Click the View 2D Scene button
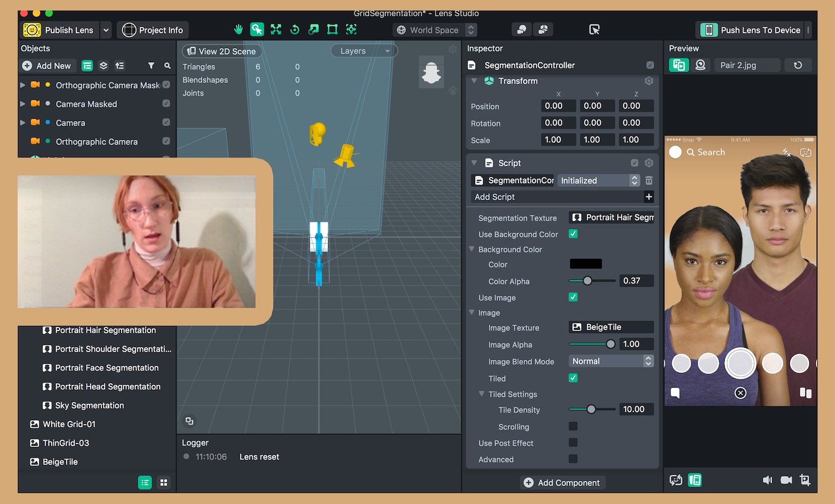Image resolution: width=835 pixels, height=504 pixels. point(221,52)
